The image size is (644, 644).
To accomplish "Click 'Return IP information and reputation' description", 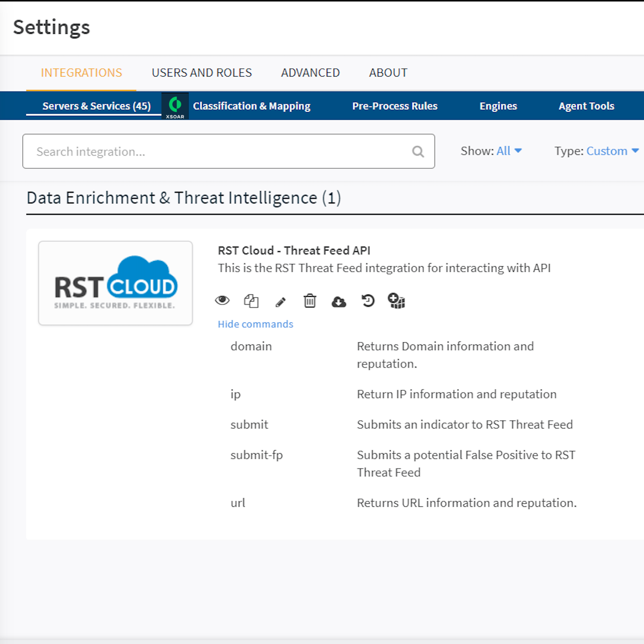I will coord(457,394).
